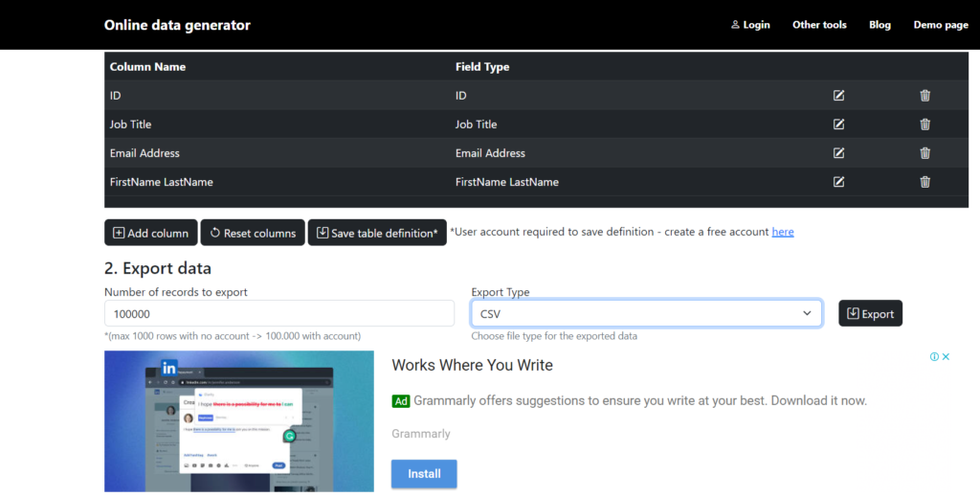
Task: Edit the Email Address column
Action: (838, 153)
